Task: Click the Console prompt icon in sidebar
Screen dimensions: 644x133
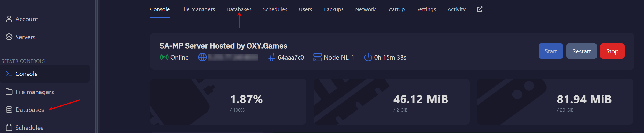Action: 9,74
